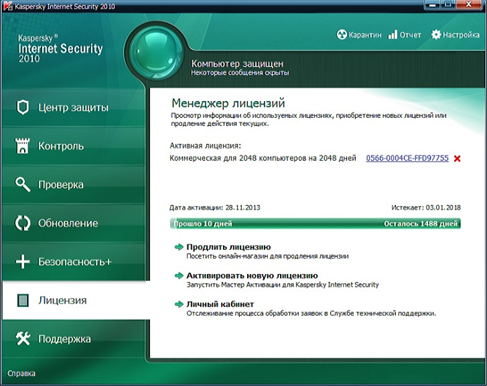Open the Поддержка section
Image resolution: width=487 pixels, height=386 pixels.
point(74,339)
